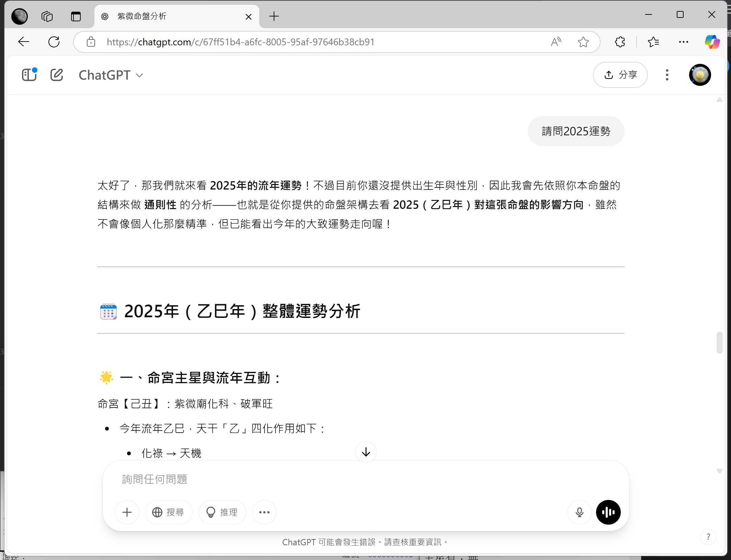The height and width of the screenshot is (560, 731).
Task: Expand the ChatGPT model selector dropdown
Action: (x=111, y=75)
